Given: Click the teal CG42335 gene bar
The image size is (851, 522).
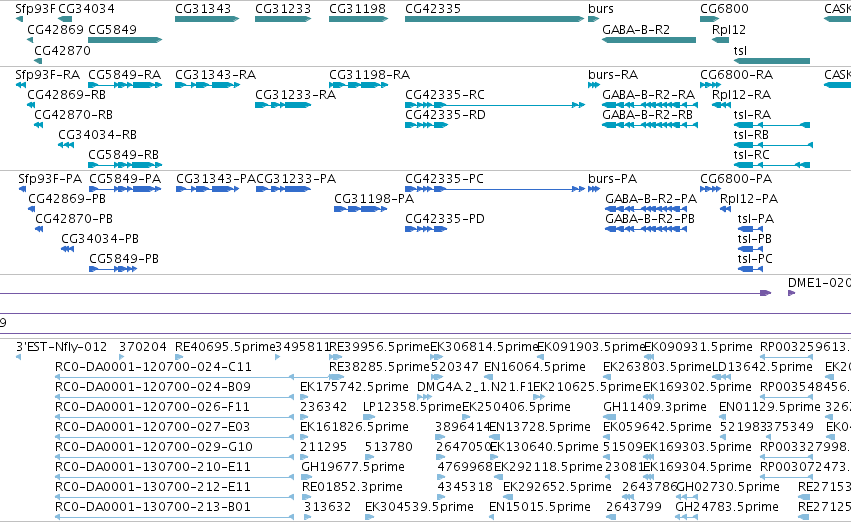Looking at the screenshot, I should click(x=494, y=19).
